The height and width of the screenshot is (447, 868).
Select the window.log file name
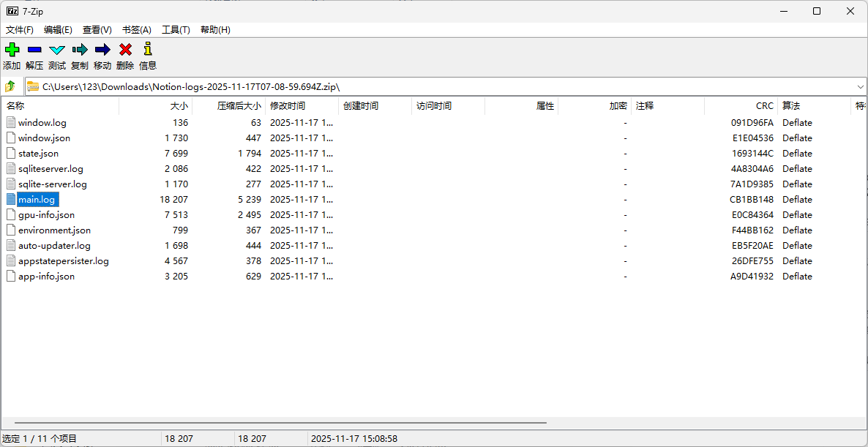(42, 122)
